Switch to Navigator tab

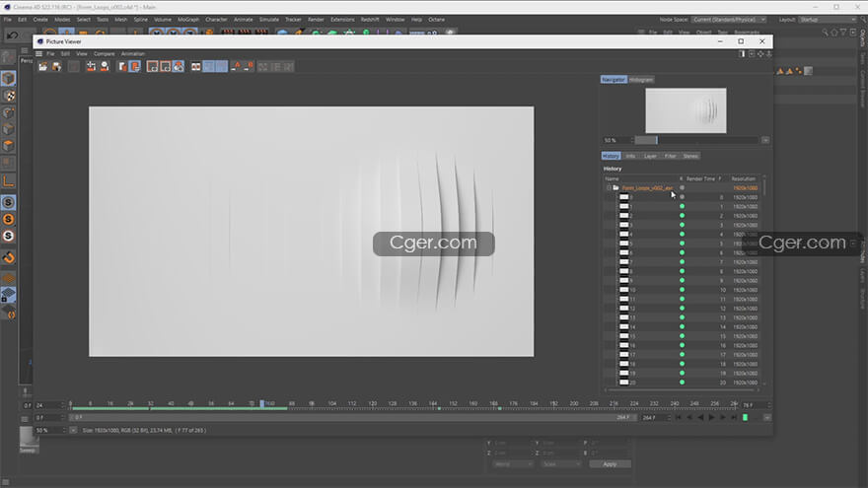click(x=614, y=80)
